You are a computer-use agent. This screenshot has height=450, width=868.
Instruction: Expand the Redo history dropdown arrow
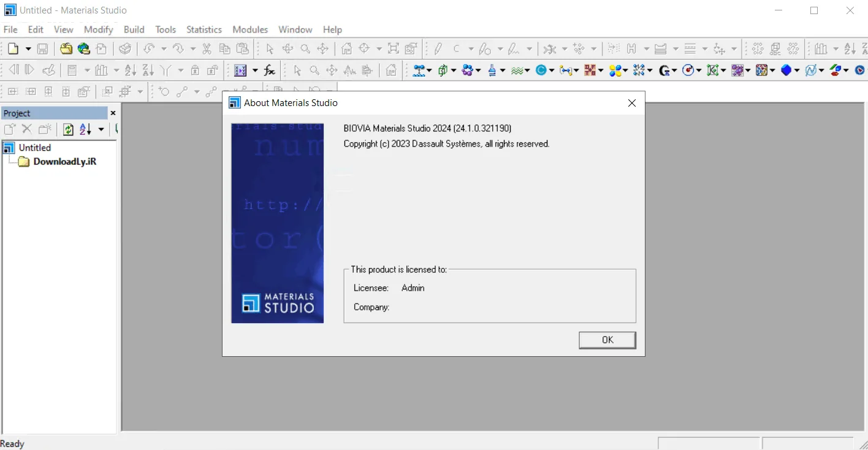point(192,49)
